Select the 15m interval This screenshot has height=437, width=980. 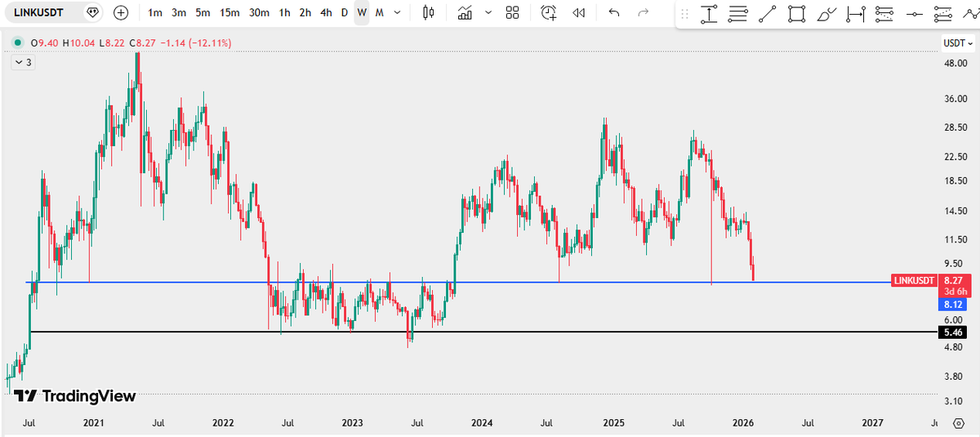click(x=230, y=12)
